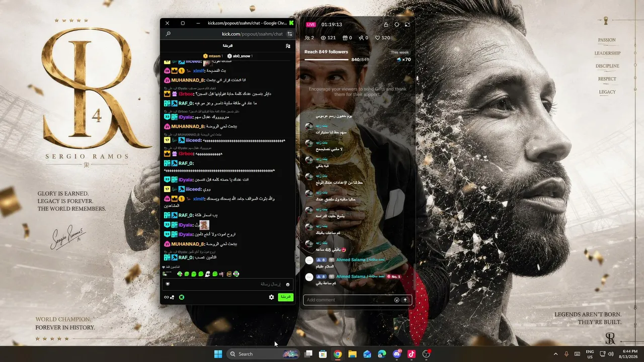Click the last emote in the quick emotes row
This screenshot has height=362, width=644.
click(236, 274)
